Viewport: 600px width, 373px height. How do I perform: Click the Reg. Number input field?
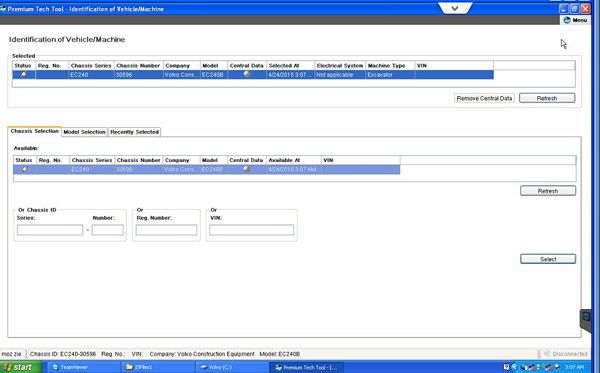point(166,230)
